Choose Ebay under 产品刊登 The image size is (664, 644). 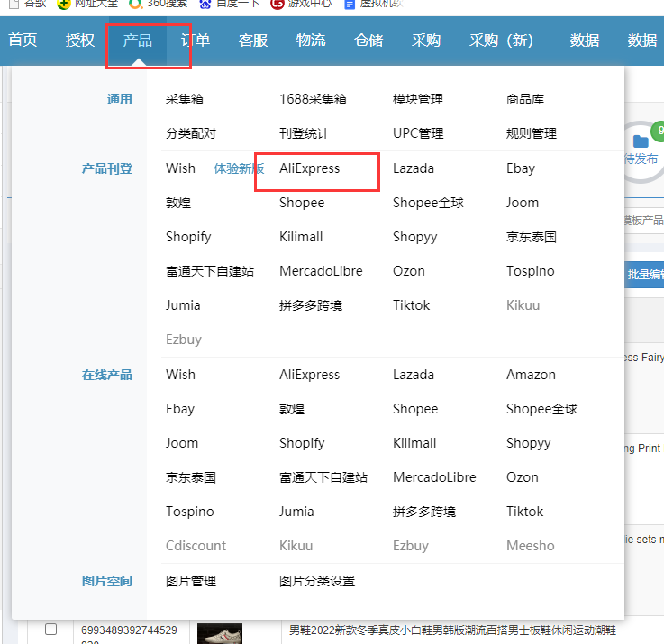point(521,168)
